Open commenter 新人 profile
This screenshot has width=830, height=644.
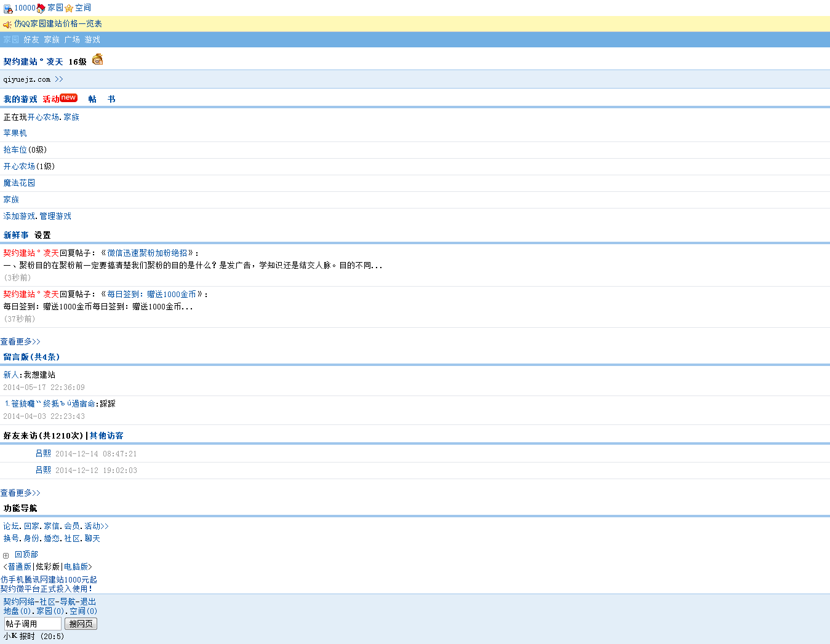click(11, 375)
